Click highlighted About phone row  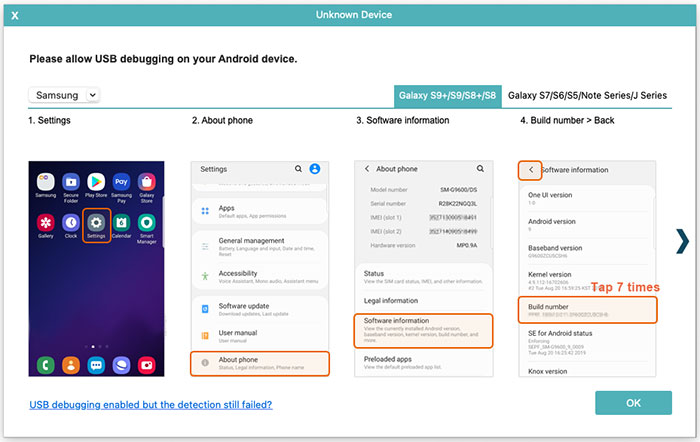(260, 363)
